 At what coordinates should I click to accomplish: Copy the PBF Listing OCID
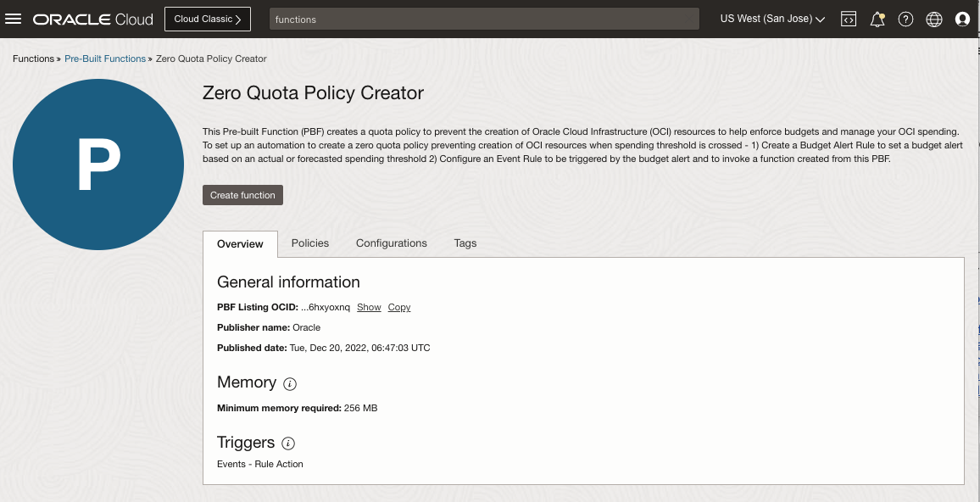pos(398,307)
